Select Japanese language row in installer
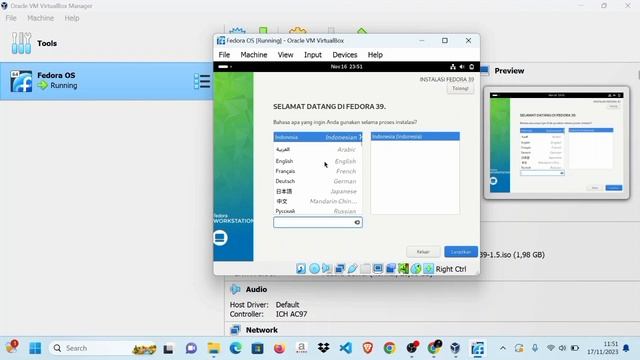 click(318, 191)
